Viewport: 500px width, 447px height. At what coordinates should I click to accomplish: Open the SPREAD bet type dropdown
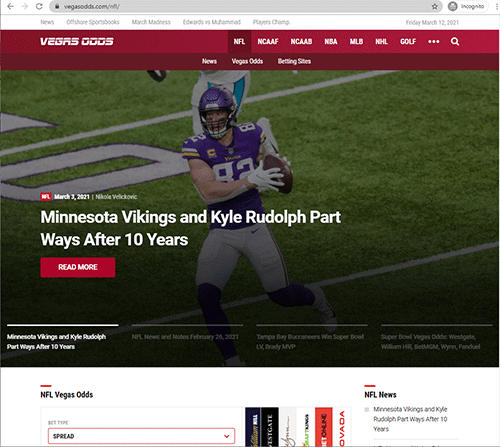tap(141, 436)
